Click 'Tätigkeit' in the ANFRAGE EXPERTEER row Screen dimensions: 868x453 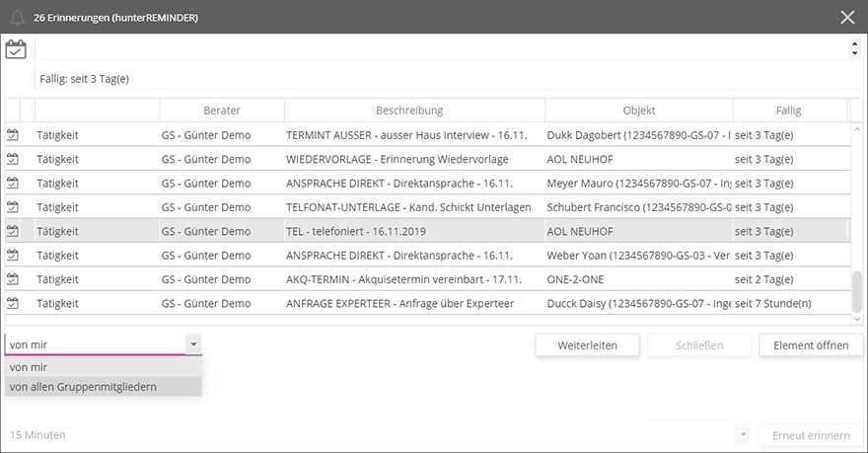click(x=57, y=303)
